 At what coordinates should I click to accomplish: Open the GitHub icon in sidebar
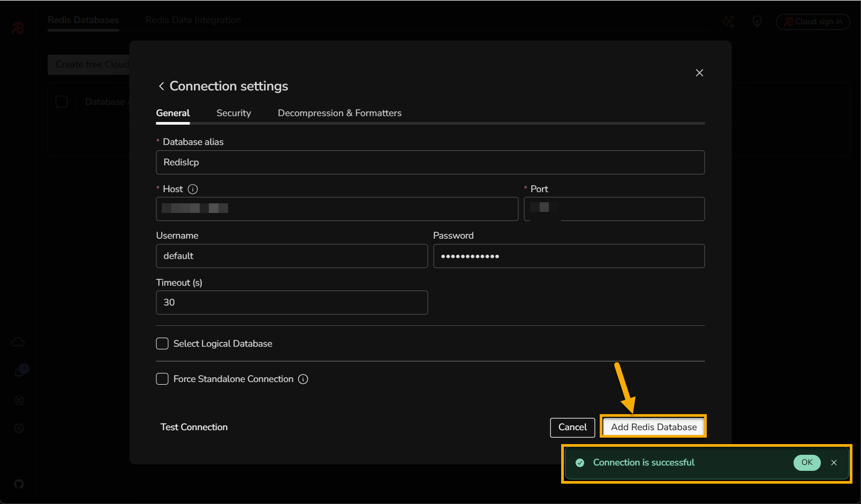[19, 484]
